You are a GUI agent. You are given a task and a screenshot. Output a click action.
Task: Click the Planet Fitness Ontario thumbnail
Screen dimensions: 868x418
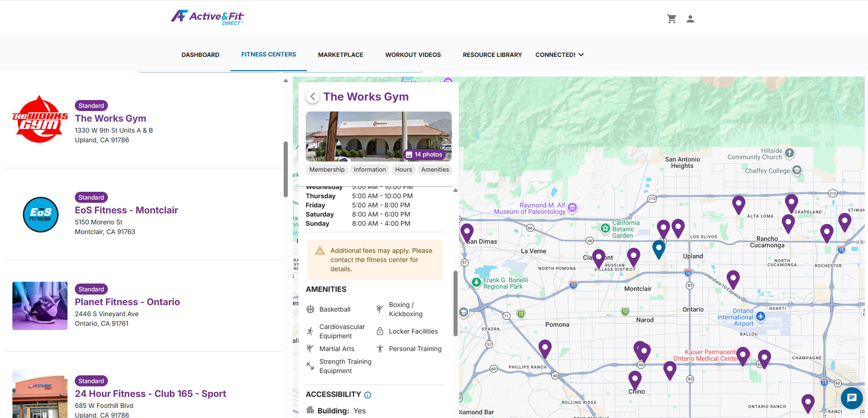tap(40, 306)
